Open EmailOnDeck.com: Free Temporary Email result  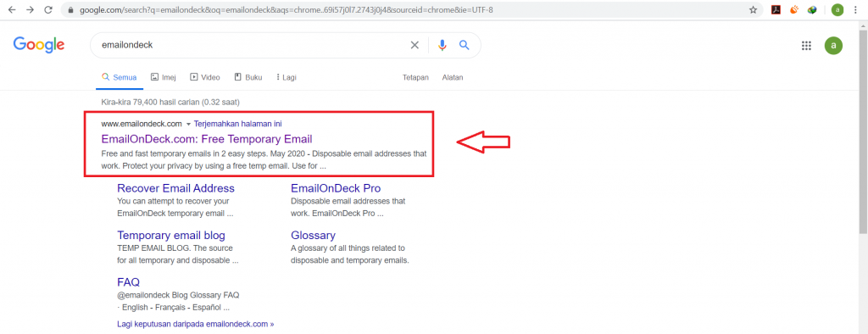(x=207, y=138)
